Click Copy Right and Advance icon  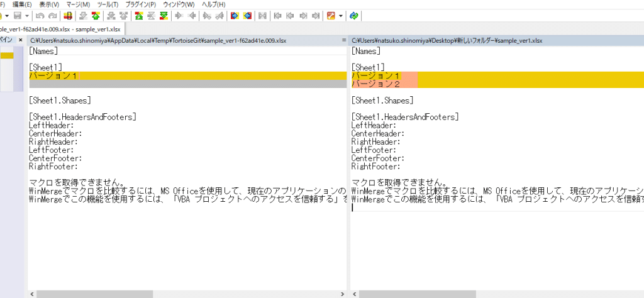click(x=206, y=16)
